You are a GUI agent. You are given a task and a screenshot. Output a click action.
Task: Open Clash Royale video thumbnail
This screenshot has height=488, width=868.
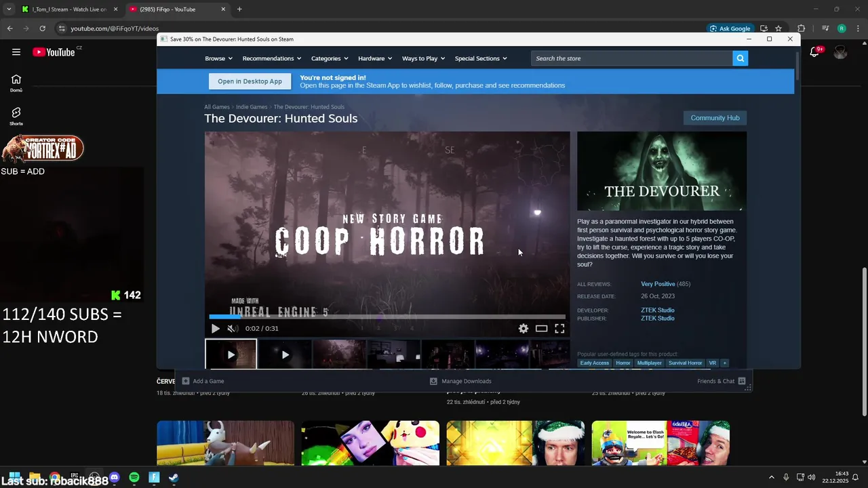pyautogui.click(x=660, y=443)
